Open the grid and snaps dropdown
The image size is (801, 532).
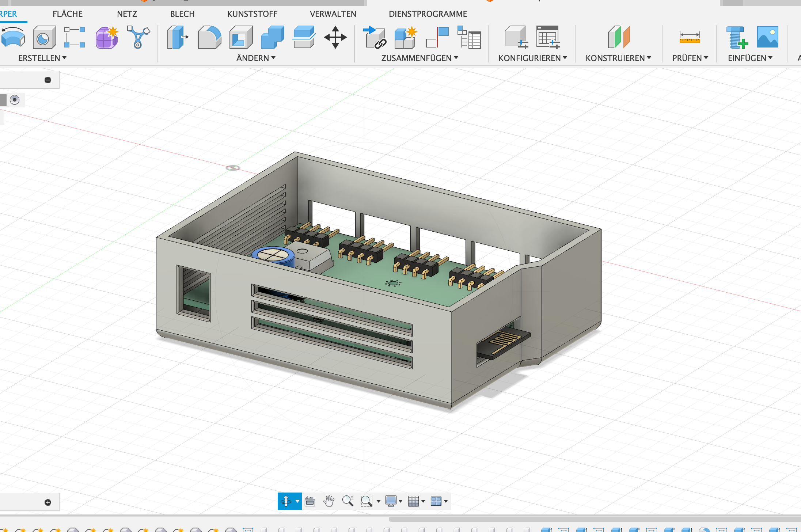(x=423, y=501)
